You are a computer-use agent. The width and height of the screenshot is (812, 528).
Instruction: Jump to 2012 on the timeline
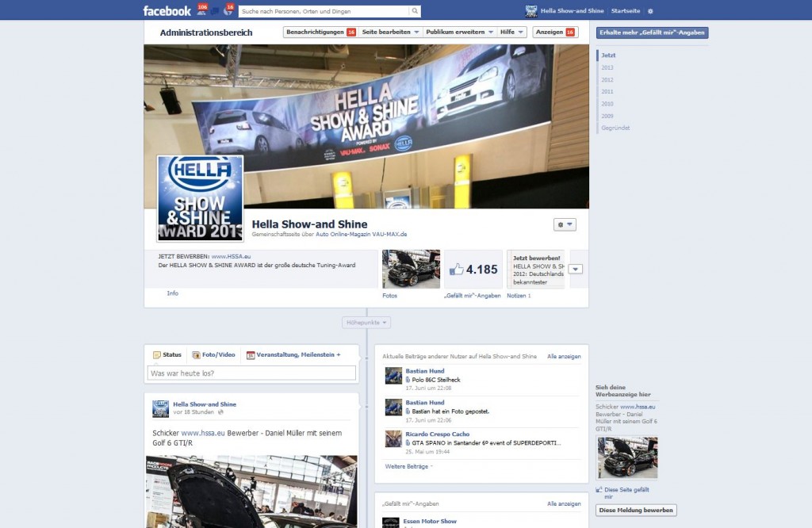(x=607, y=79)
